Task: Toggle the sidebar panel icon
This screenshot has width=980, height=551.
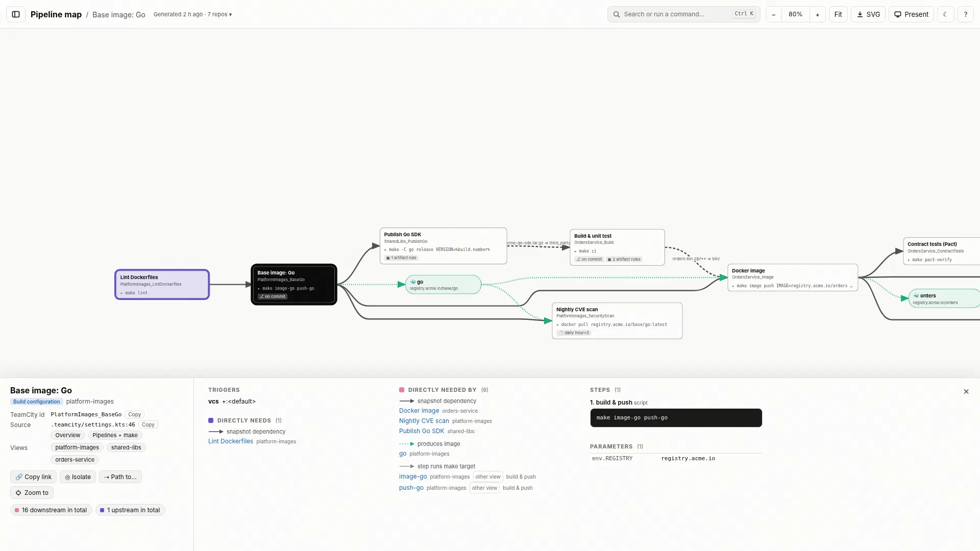Action: [x=16, y=14]
